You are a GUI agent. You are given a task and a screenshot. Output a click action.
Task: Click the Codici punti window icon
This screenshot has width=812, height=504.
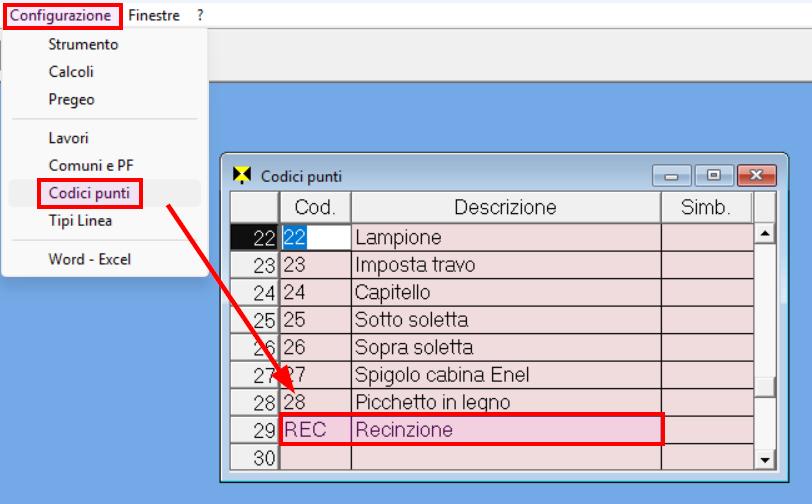(241, 175)
